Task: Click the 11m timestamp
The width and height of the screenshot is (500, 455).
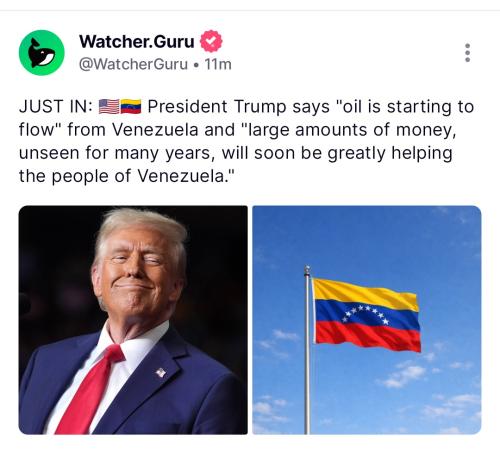Action: 218,64
